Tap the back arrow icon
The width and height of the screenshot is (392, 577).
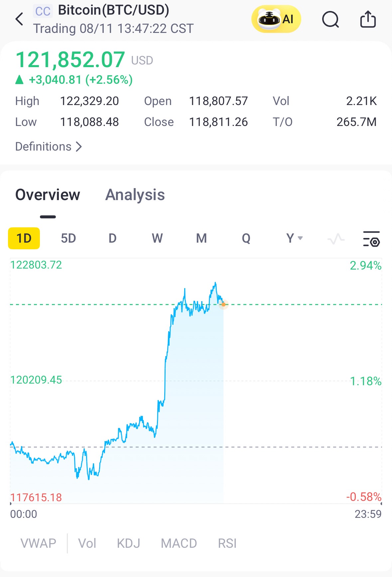pos(20,19)
